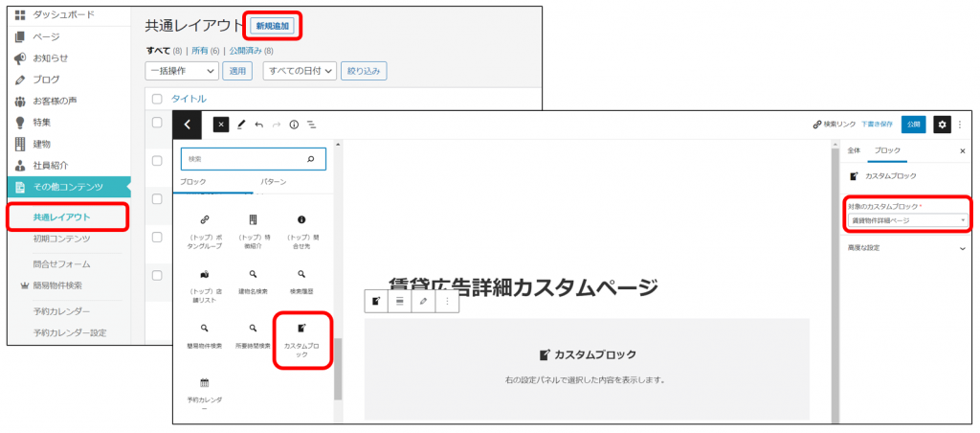The width and height of the screenshot is (980, 433).
Task: Check the select-all checkbox beside タイトル
Action: (x=157, y=98)
